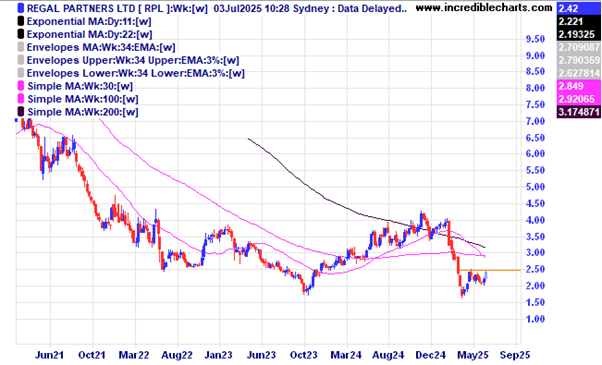Click the blue REGAL PARTNERS legend swatch

point(21,8)
